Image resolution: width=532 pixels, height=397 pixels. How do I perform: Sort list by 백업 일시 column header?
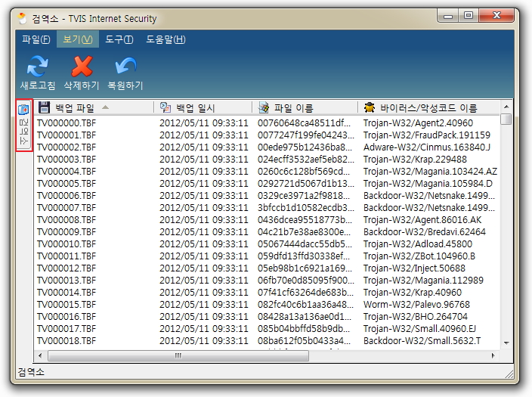pyautogui.click(x=195, y=108)
